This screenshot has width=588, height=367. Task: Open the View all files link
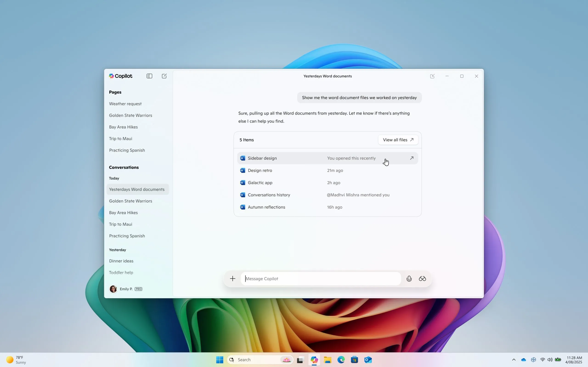pos(398,139)
